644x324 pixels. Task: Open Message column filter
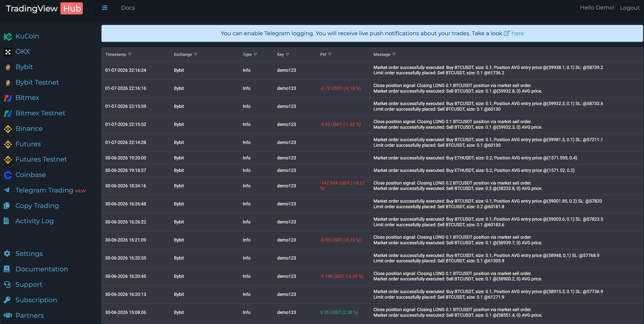click(394, 54)
